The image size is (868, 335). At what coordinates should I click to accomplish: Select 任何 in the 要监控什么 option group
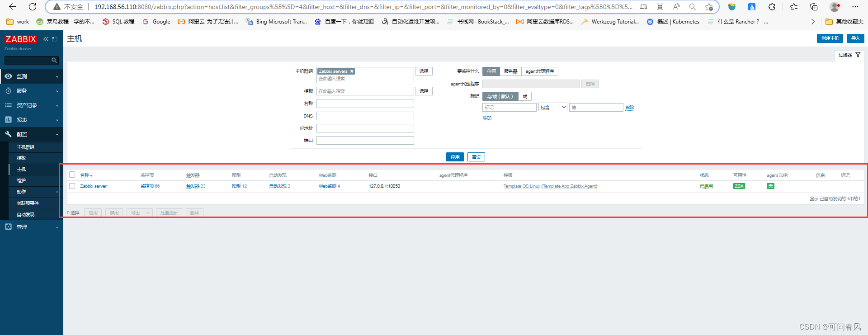pos(491,71)
